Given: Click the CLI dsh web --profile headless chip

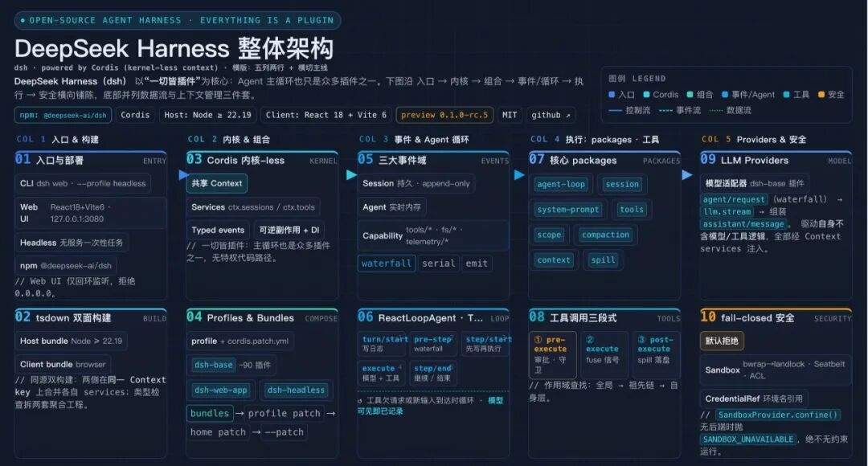Looking at the screenshot, I should click(x=83, y=183).
